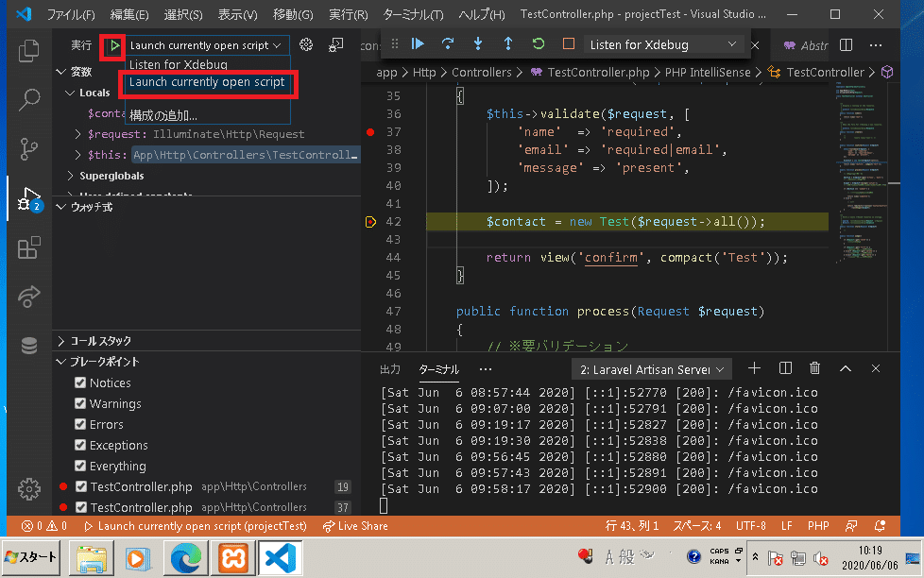
Task: Split the terminal panel
Action: (x=785, y=369)
